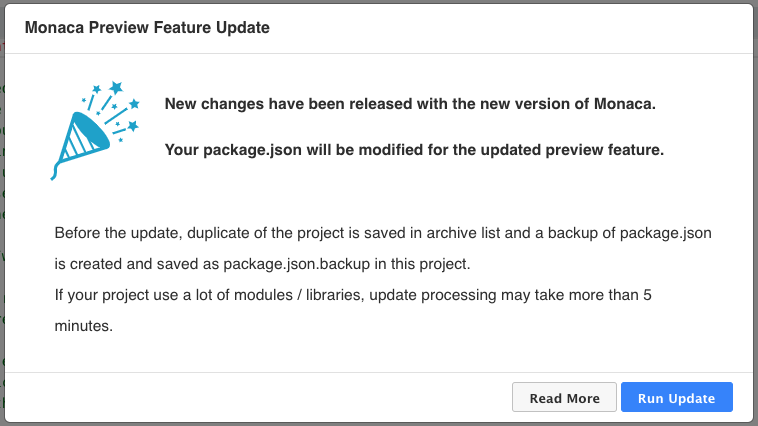
Task: Click the word "Monaca" ending the bold sentence
Action: (x=626, y=104)
